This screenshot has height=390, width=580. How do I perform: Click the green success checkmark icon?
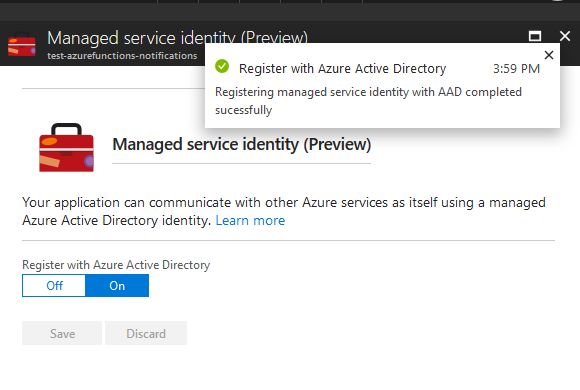pyautogui.click(x=222, y=67)
